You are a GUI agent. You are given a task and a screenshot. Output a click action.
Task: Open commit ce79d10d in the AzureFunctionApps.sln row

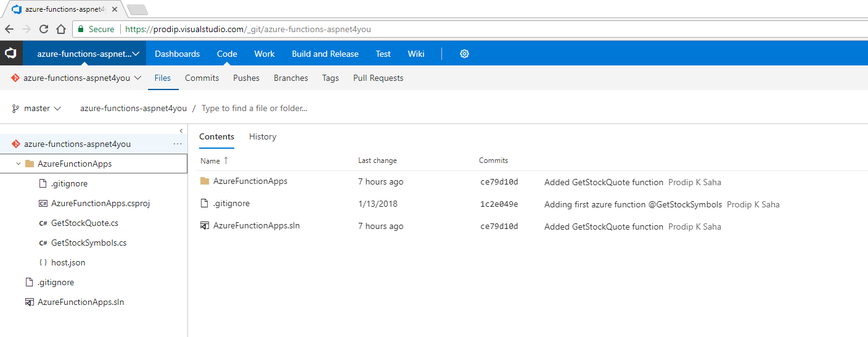pos(499,227)
